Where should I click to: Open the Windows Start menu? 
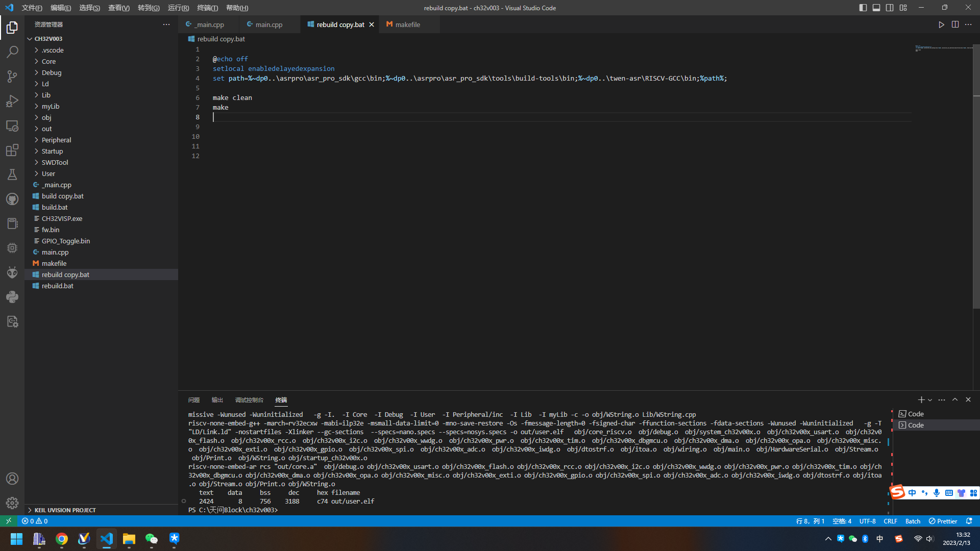pyautogui.click(x=16, y=539)
